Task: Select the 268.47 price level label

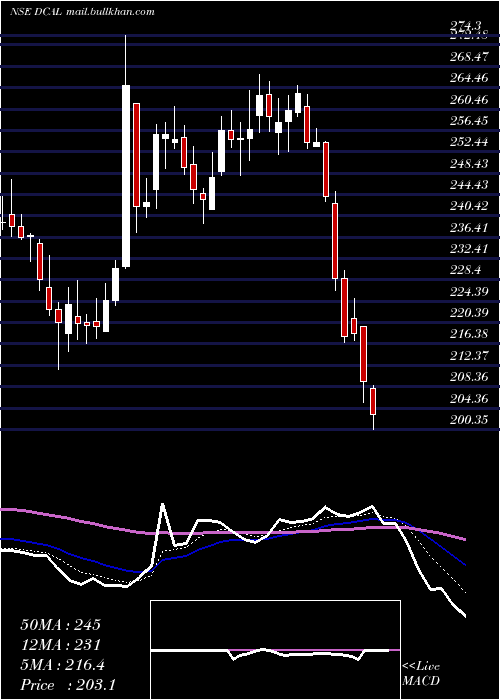Action: 468,57
